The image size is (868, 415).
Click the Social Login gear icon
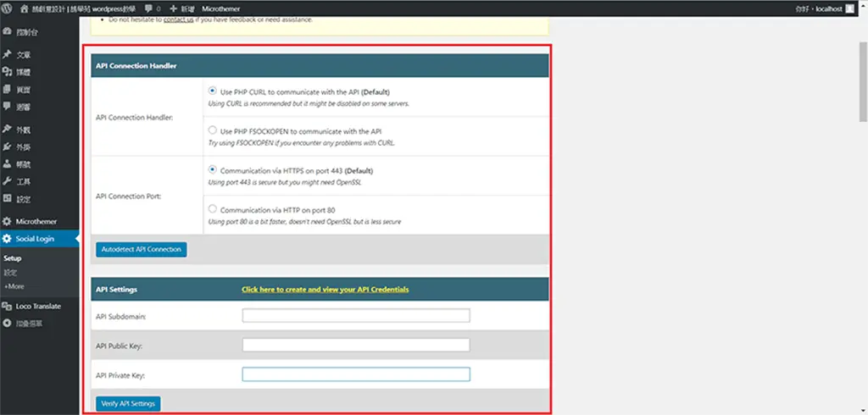(x=7, y=239)
